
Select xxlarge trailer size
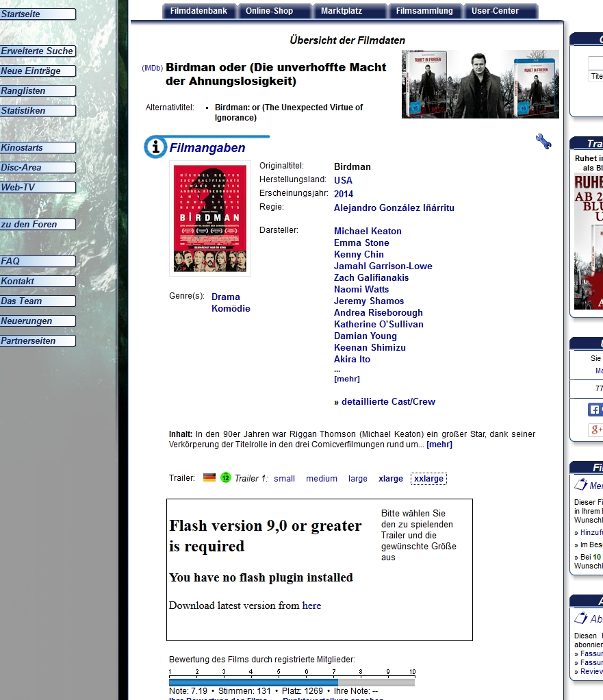428,479
